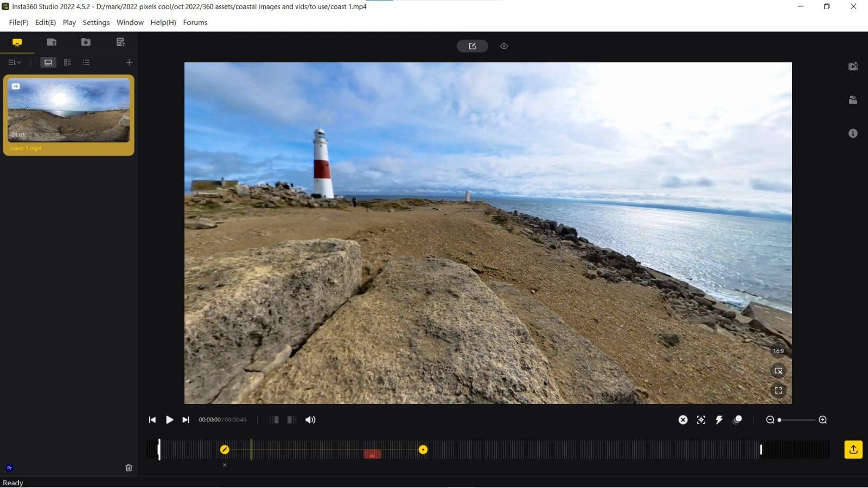Open the export list panel
This screenshot has height=488, width=868.
click(x=120, y=42)
